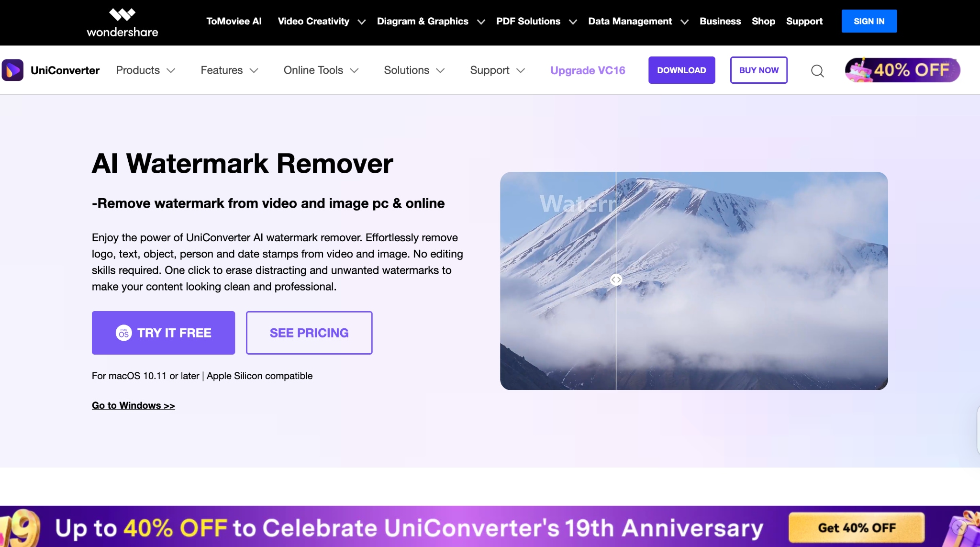The height and width of the screenshot is (547, 980).
Task: Open the Features menu
Action: pos(229,70)
